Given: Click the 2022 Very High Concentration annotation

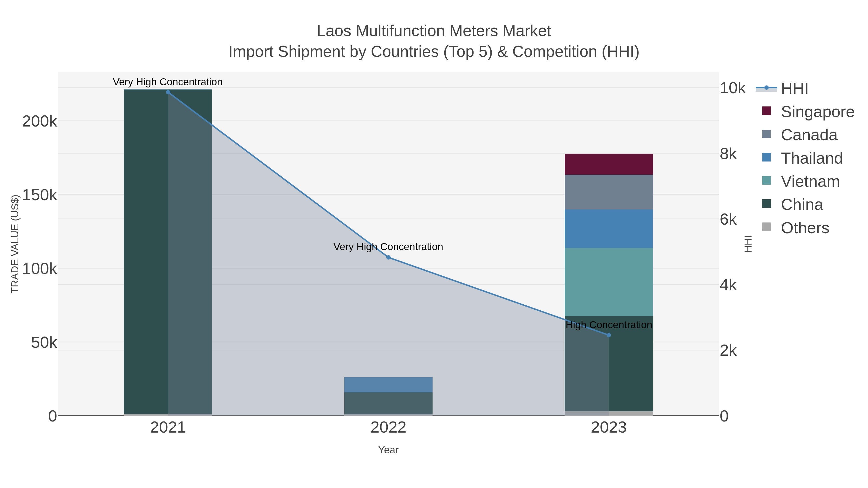Looking at the screenshot, I should [x=388, y=247].
